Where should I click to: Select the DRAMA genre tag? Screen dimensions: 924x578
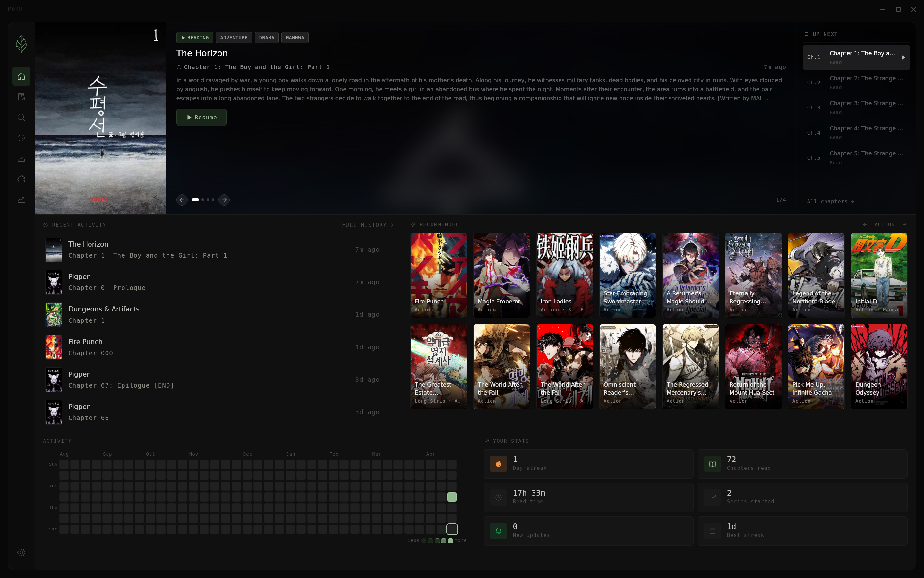267,38
